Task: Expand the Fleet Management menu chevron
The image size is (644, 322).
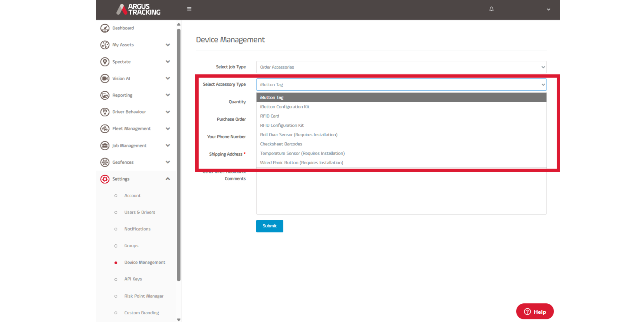Action: tap(168, 129)
